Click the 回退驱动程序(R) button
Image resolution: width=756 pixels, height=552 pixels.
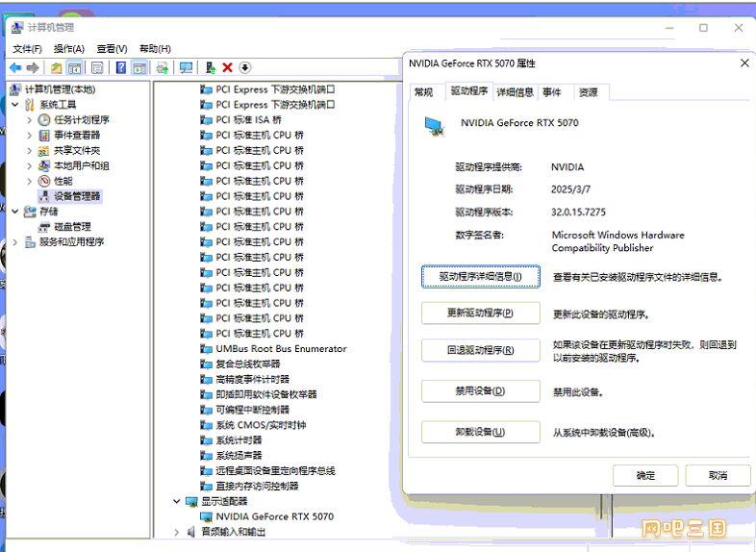pos(480,350)
